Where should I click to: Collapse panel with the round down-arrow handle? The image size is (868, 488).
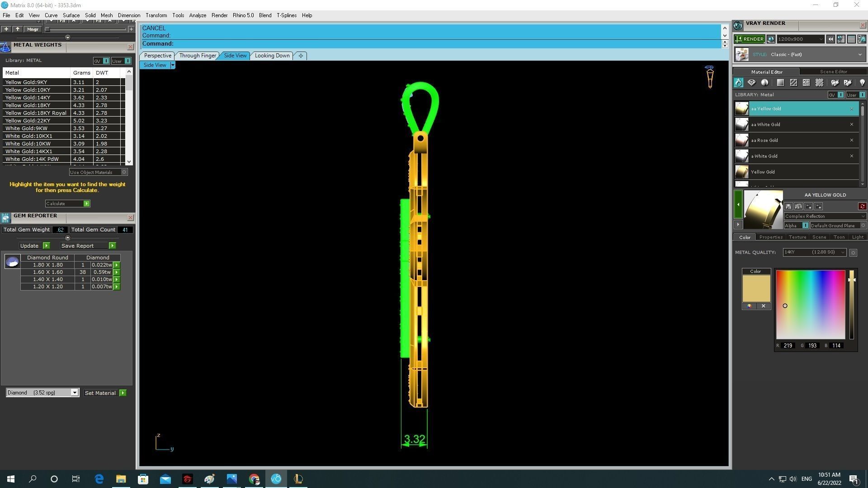click(68, 38)
